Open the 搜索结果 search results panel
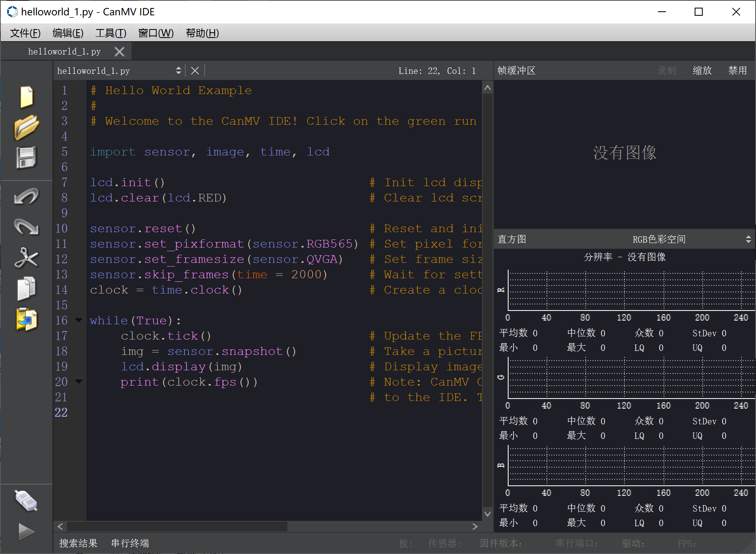 point(78,543)
